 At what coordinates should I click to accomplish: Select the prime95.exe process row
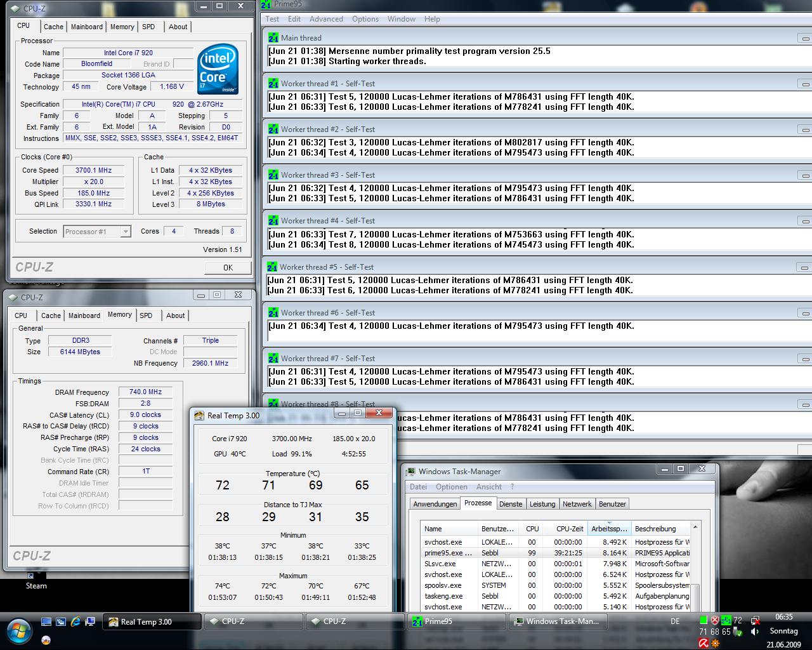tap(556, 553)
